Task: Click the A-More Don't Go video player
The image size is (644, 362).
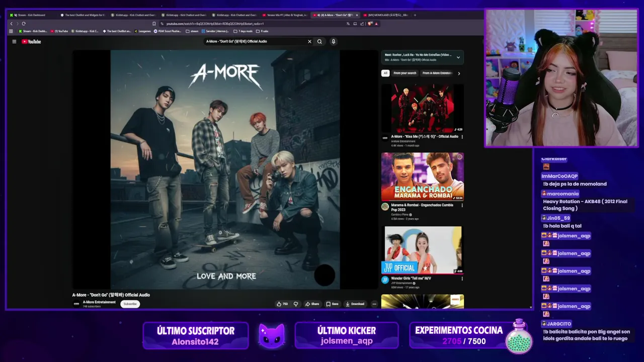Action: pyautogui.click(x=225, y=169)
